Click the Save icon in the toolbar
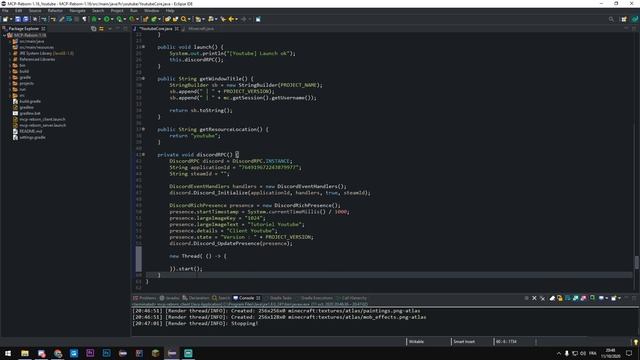 point(18,19)
